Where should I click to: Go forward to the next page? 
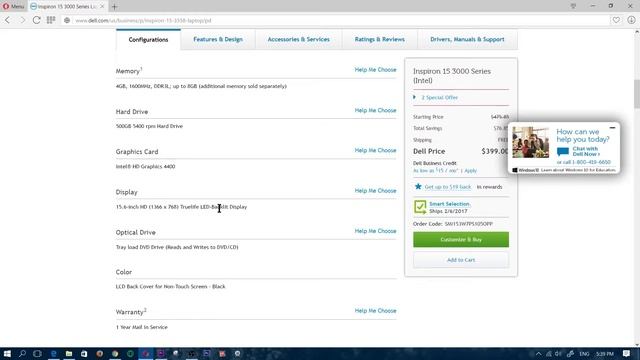coord(22,20)
